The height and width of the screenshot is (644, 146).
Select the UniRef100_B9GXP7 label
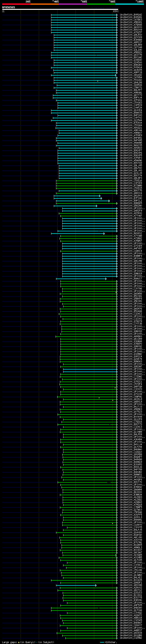[131, 151]
